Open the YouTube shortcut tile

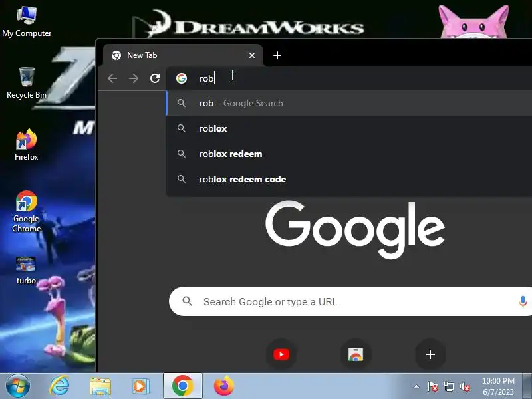(281, 354)
